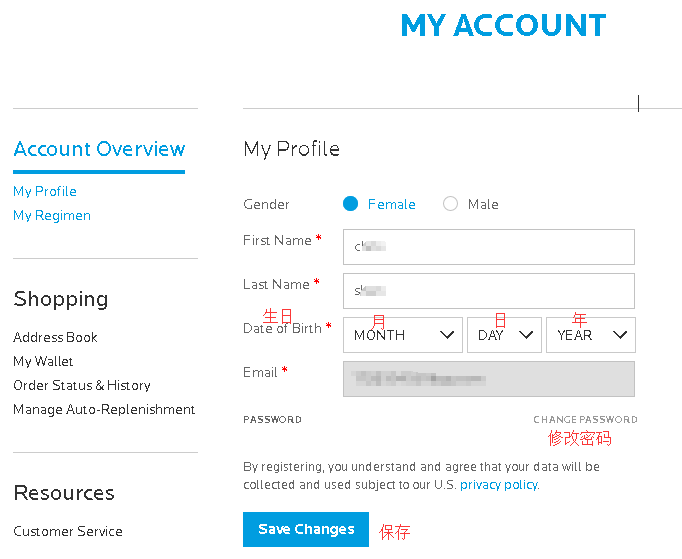Image resolution: width=682 pixels, height=559 pixels.
Task: Click the Save Changes button
Action: 306,529
